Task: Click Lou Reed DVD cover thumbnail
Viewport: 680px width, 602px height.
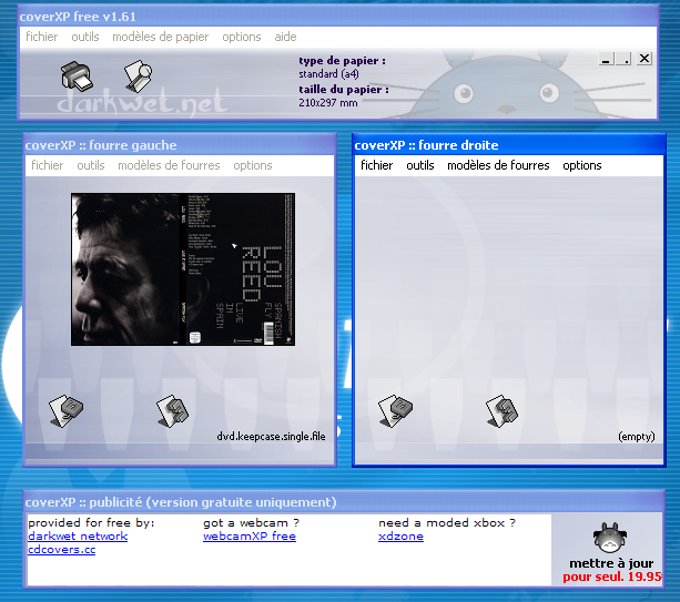Action: [183, 269]
